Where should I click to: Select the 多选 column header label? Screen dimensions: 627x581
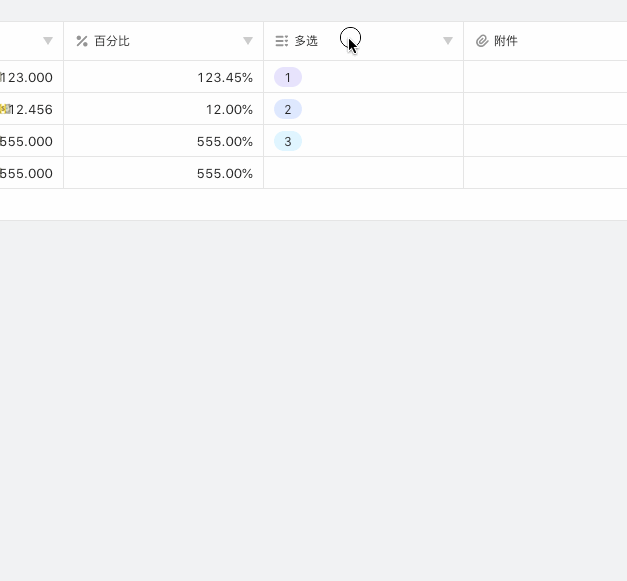(306, 41)
